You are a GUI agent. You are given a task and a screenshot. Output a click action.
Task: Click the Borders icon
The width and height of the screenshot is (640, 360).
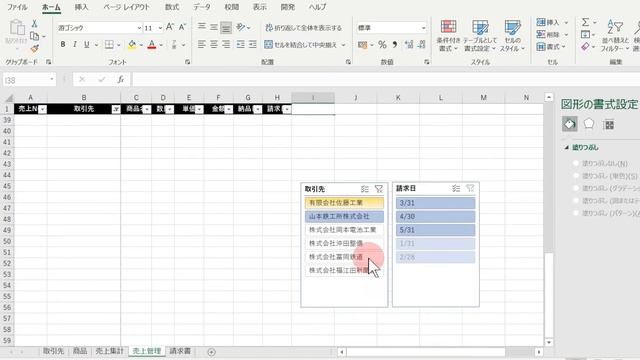click(109, 44)
